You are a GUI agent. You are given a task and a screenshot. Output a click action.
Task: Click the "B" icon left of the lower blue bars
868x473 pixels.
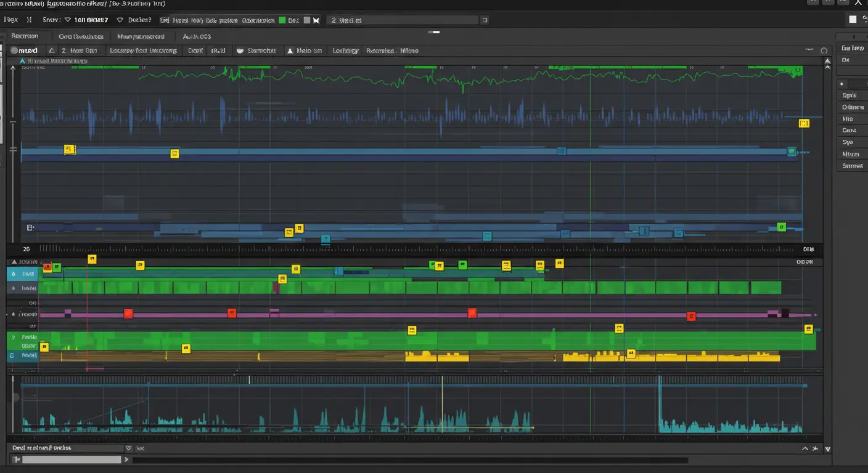tap(29, 227)
